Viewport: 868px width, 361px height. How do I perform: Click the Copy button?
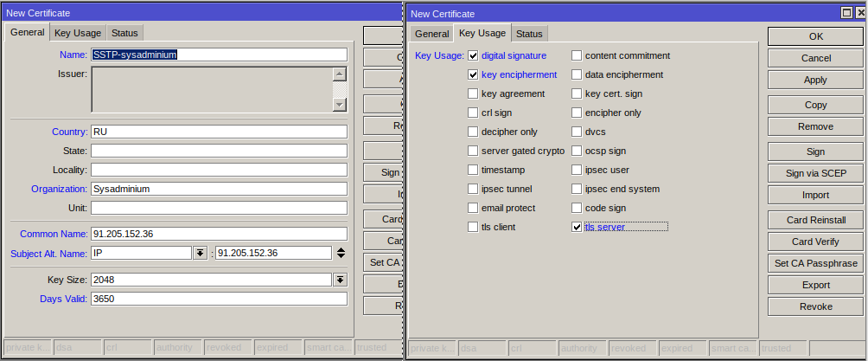point(815,105)
